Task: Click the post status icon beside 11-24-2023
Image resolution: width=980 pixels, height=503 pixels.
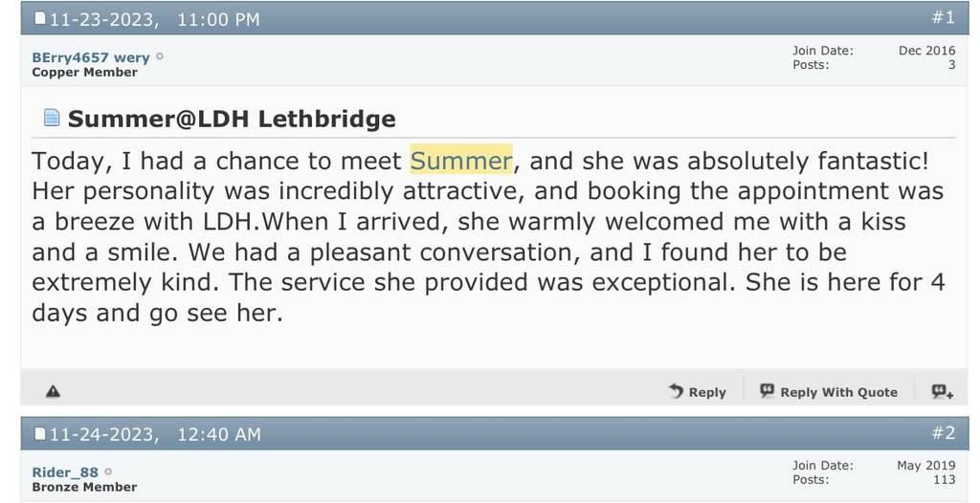Action: [x=40, y=434]
